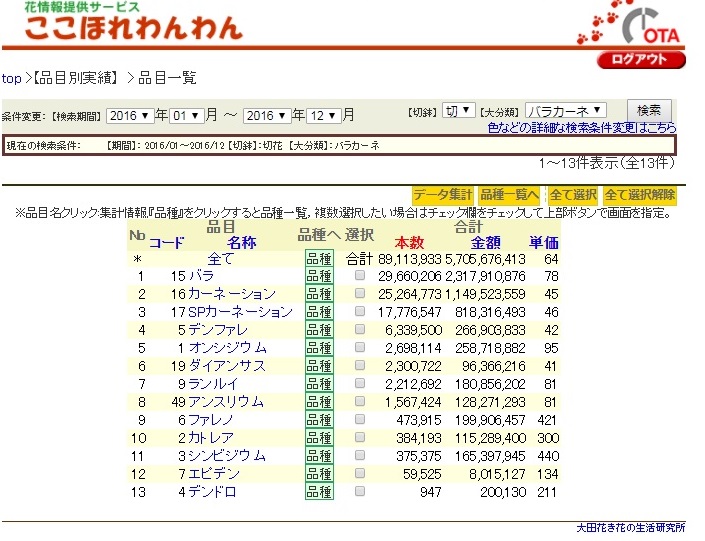Open the ダイアンサス item name link
705x541 pixels.
pos(227,366)
